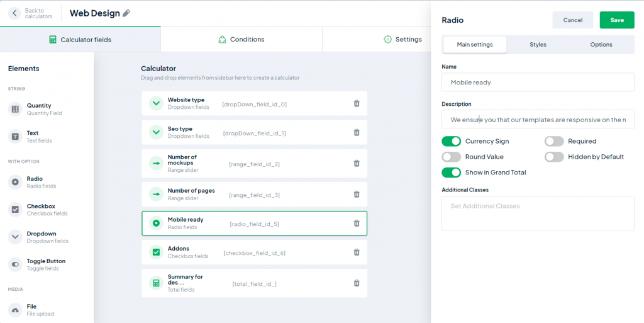Click the Website type dropdown icon

156,103
